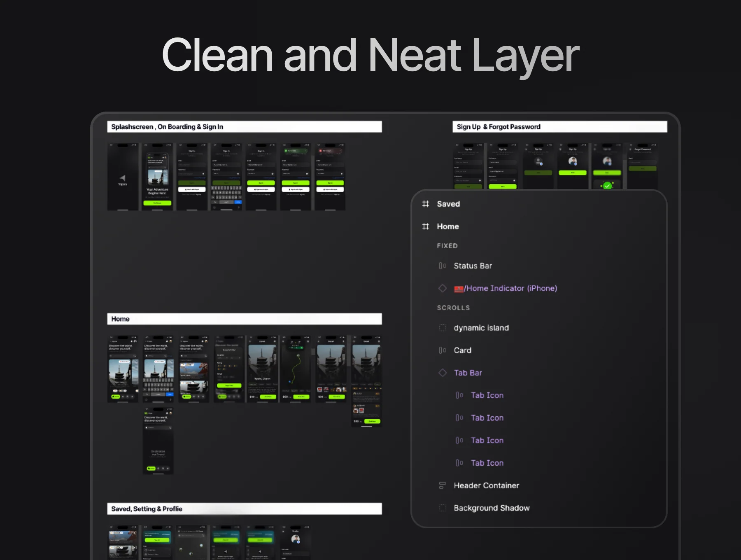Click the instance diamond icon beside Home Indicator
Viewport: 741px width, 560px height.
click(x=443, y=288)
